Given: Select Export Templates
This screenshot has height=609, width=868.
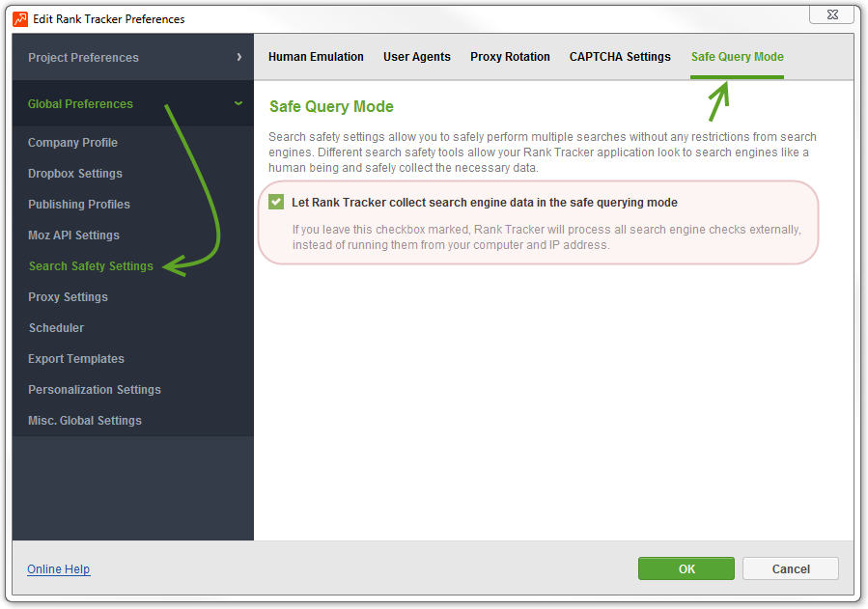Looking at the screenshot, I should [x=76, y=359].
